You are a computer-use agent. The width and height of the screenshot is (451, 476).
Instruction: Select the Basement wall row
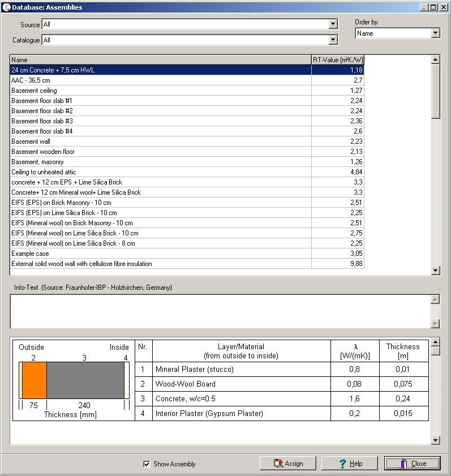click(x=187, y=141)
